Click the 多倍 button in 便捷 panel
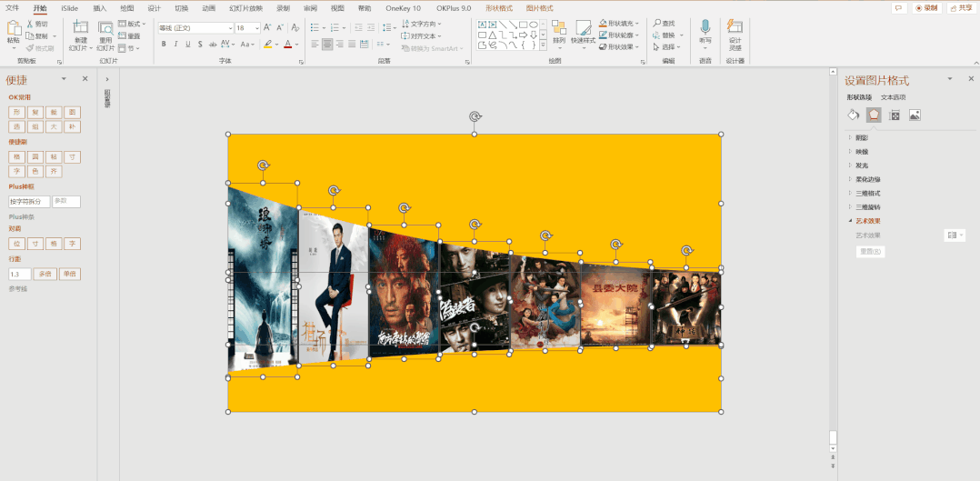The width and height of the screenshot is (980, 481). point(45,274)
